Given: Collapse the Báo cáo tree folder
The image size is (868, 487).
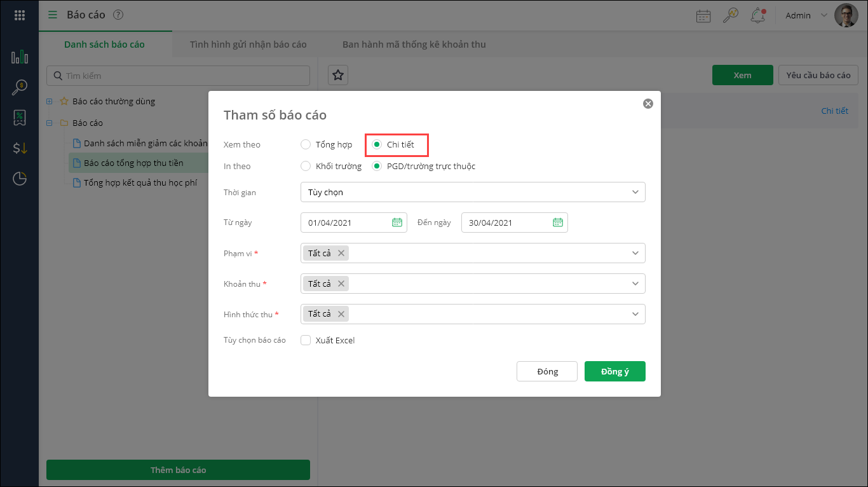Looking at the screenshot, I should pos(50,123).
